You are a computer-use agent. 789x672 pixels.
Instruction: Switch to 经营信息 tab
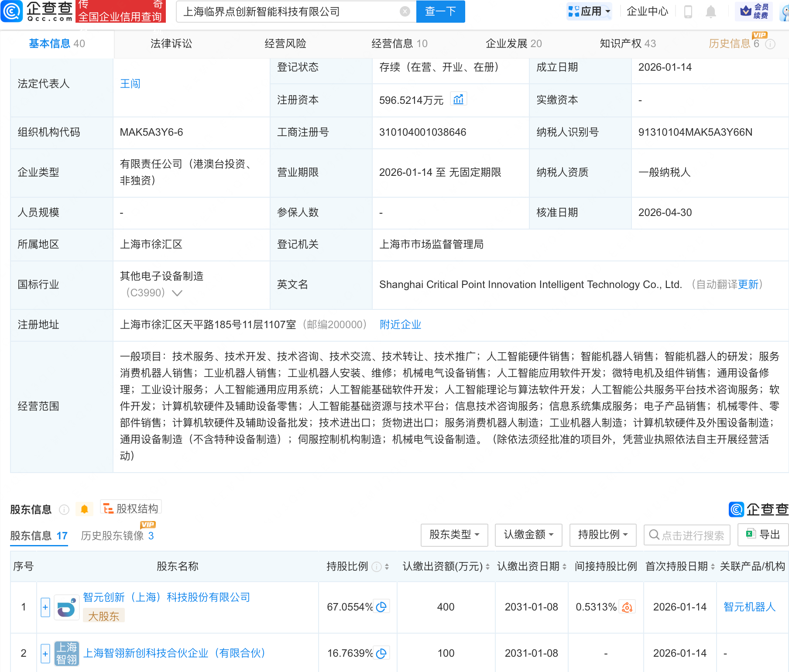click(399, 44)
